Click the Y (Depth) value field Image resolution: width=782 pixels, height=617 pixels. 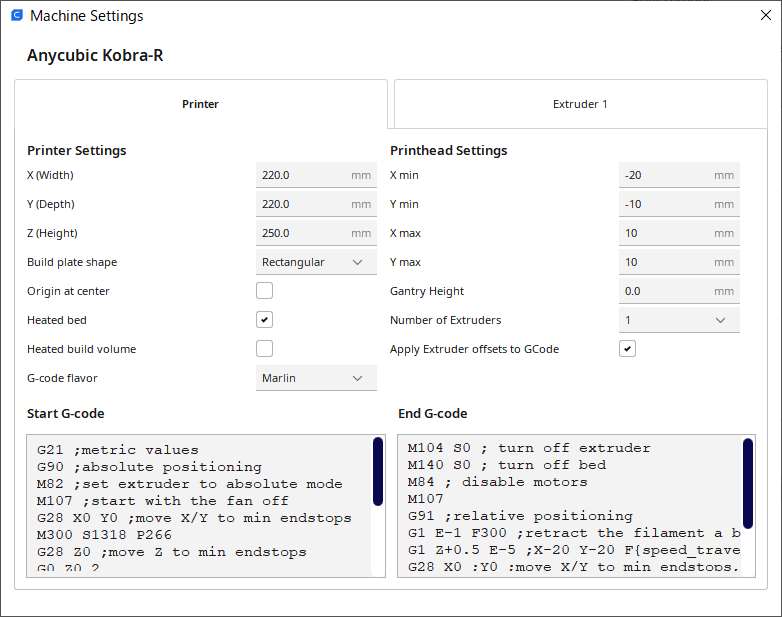point(316,204)
